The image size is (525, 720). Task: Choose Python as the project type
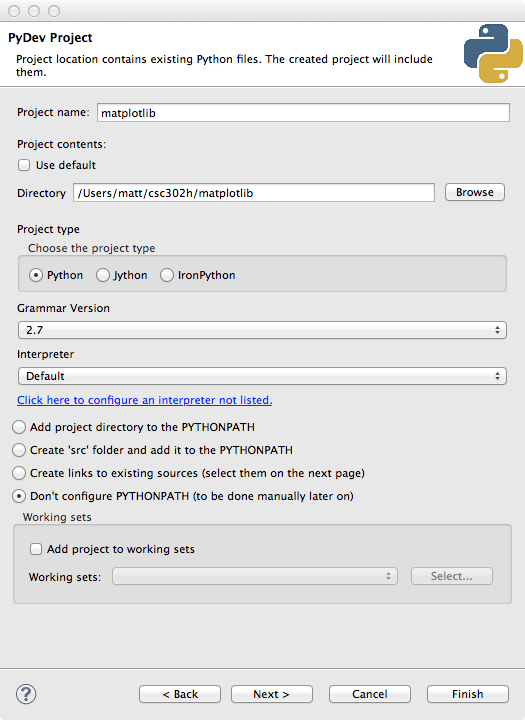coord(36,275)
